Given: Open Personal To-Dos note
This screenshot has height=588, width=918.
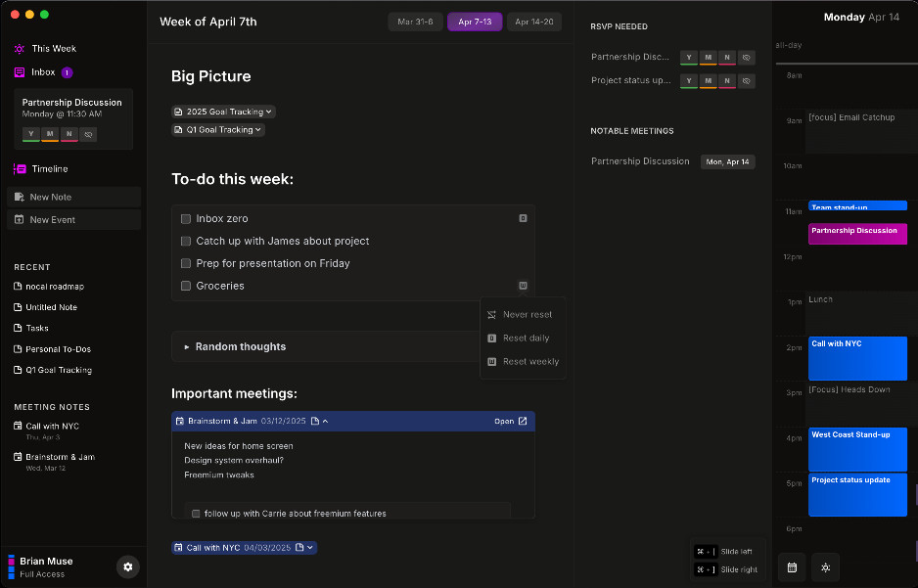Looking at the screenshot, I should (x=53, y=349).
